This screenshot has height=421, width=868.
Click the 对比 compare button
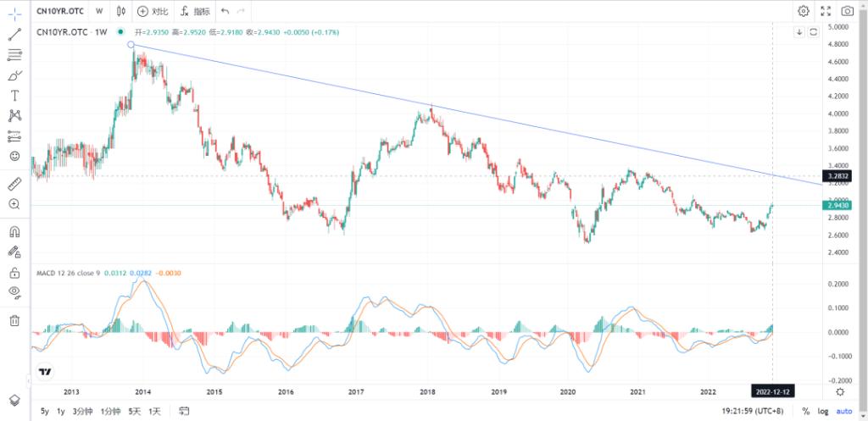point(153,11)
